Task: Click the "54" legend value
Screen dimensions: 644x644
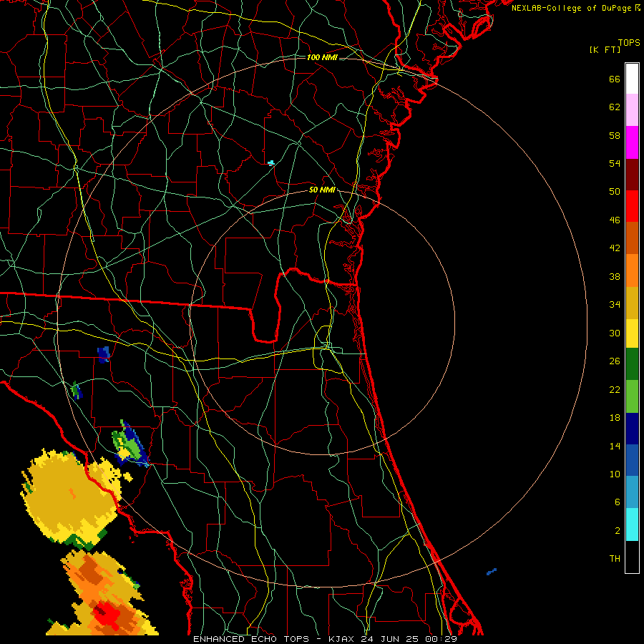Action: (x=615, y=163)
